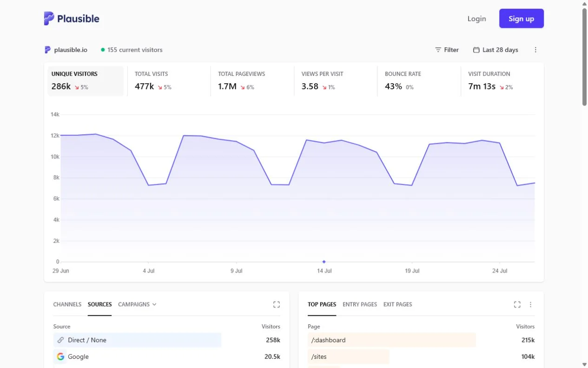The image size is (588, 368).
Task: Click the 104k visitors value
Action: [x=528, y=357]
